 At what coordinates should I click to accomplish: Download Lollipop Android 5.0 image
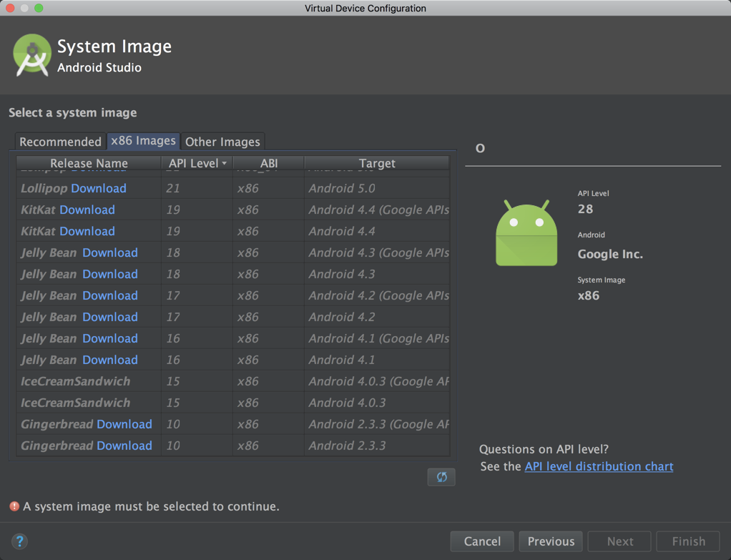tap(99, 188)
